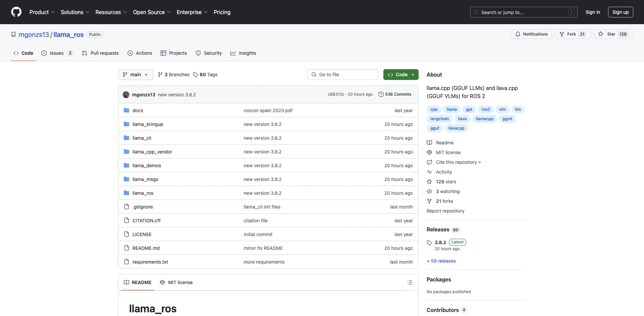
Task: Click the llama_cpp_vendor folder icon
Action: [126, 152]
